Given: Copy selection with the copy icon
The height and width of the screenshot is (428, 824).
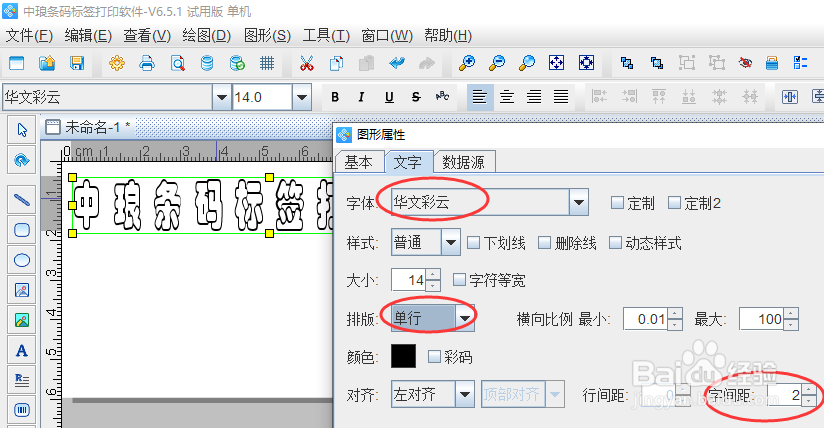Looking at the screenshot, I should 336,64.
